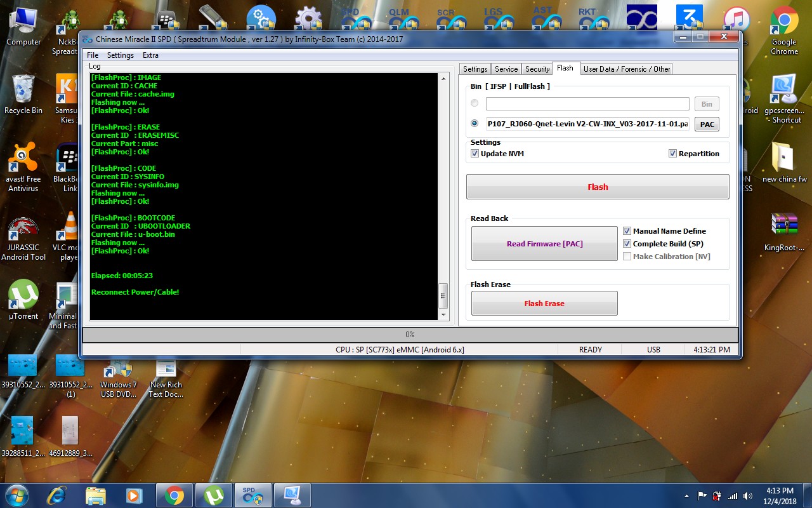Switch to the Security tab

[x=537, y=69]
